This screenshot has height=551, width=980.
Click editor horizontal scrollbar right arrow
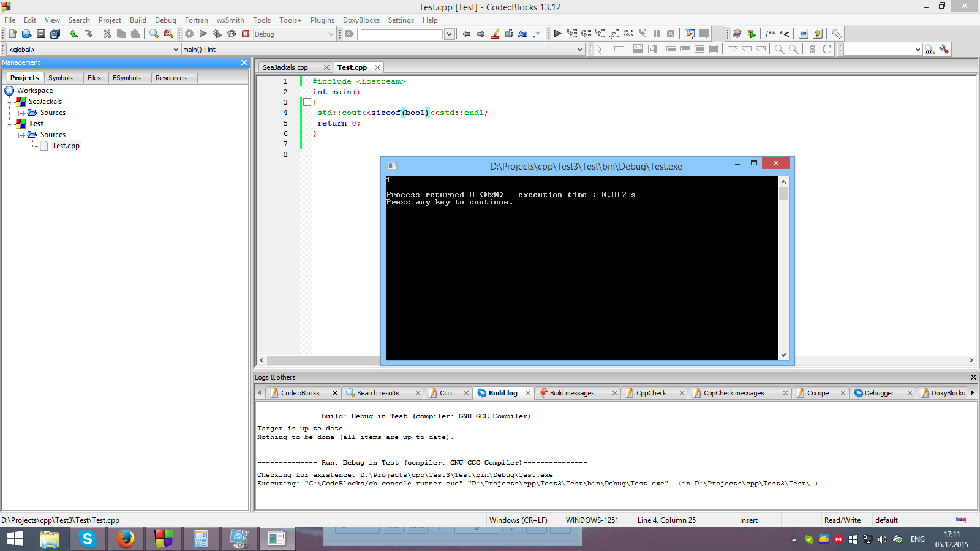pos(971,360)
